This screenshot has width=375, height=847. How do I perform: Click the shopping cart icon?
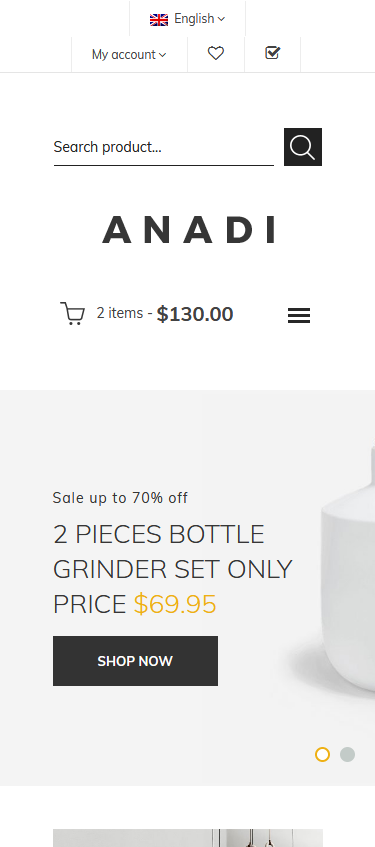click(72, 314)
